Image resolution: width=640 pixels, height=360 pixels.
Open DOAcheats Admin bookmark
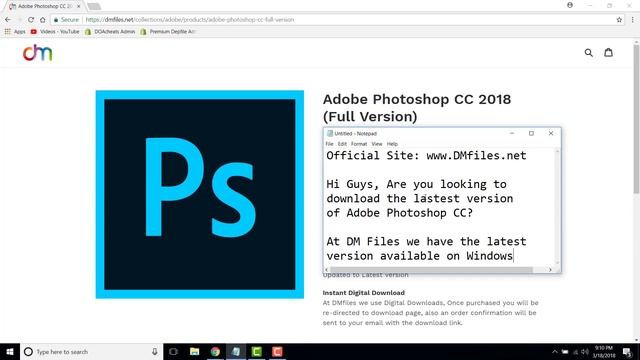[110, 31]
